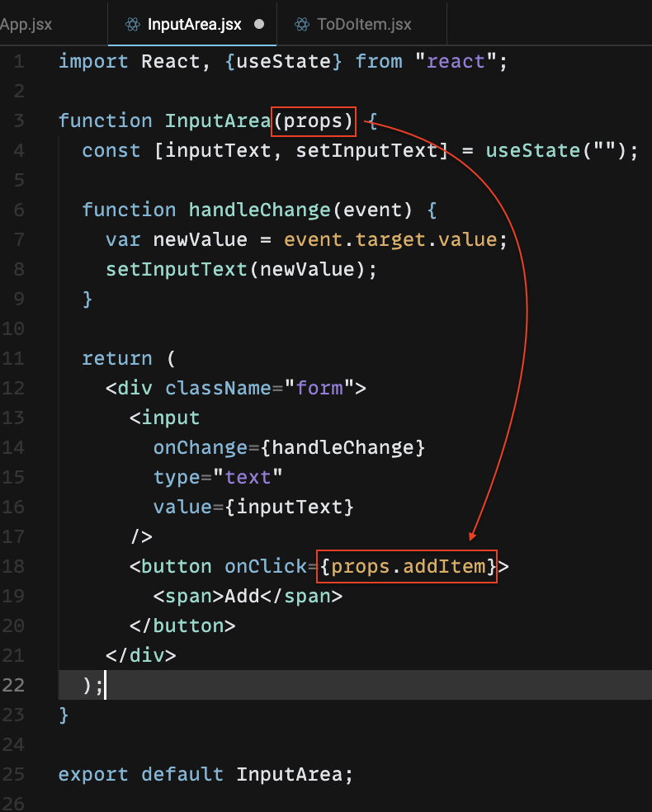Click the closing brace on line 23
Image resolution: width=652 pixels, height=812 pixels.
click(64, 715)
